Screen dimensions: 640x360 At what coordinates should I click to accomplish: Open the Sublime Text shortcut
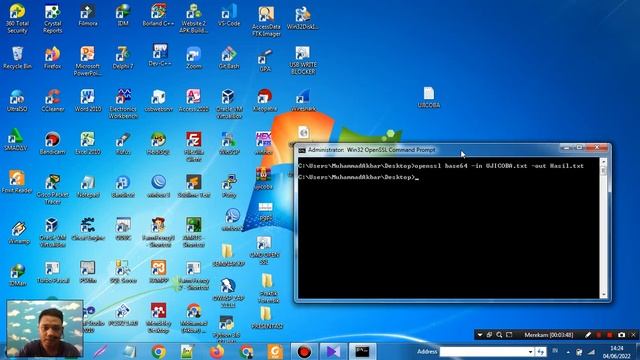[193, 186]
